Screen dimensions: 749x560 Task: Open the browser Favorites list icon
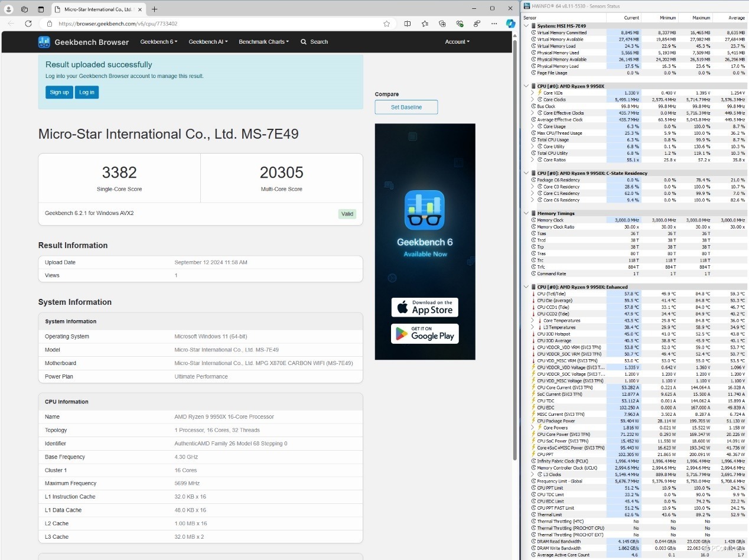coord(425,24)
